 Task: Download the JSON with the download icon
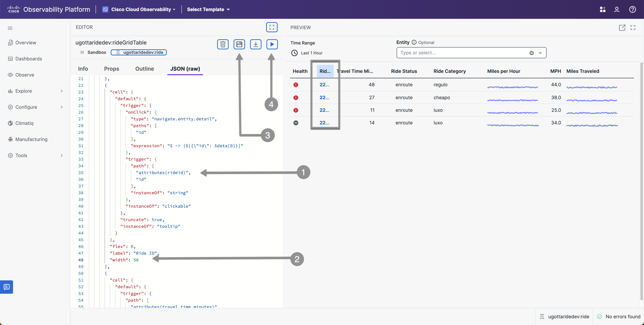pos(255,44)
